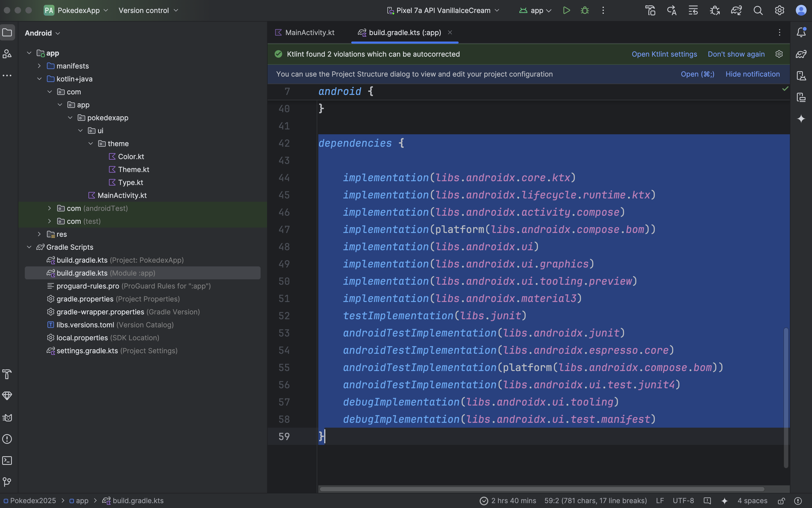Screen dimensions: 812x508
Task: Click the Debug app bug icon
Action: (x=585, y=11)
